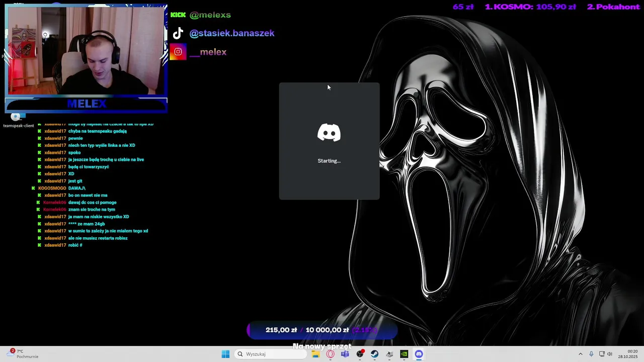Open File Explorer from the taskbar
644x362 pixels.
point(315,354)
